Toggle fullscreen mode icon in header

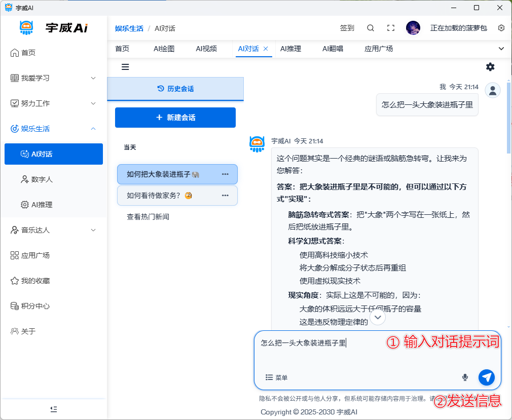point(390,28)
